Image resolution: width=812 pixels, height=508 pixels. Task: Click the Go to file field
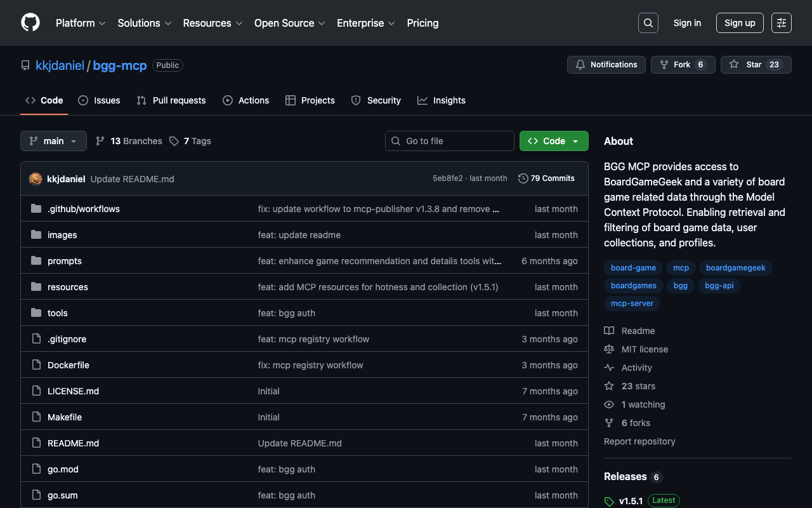(x=450, y=141)
